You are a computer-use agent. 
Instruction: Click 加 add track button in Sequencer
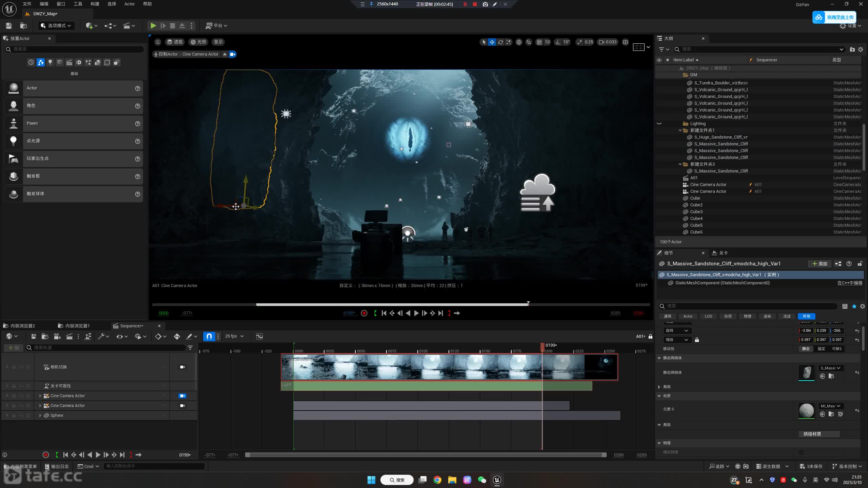pos(14,348)
